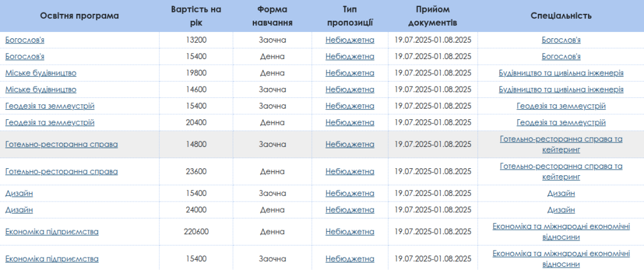Image resolution: width=644 pixels, height=270 pixels.
Task: Open Будівництво та цивільна інженерія specialty, Денна row
Action: coord(561,73)
